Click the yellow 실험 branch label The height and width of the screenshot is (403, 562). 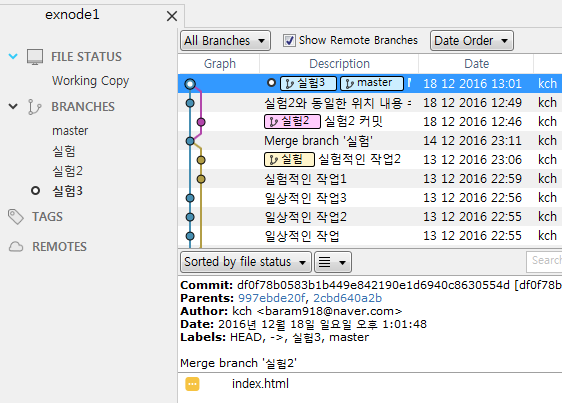[x=289, y=160]
